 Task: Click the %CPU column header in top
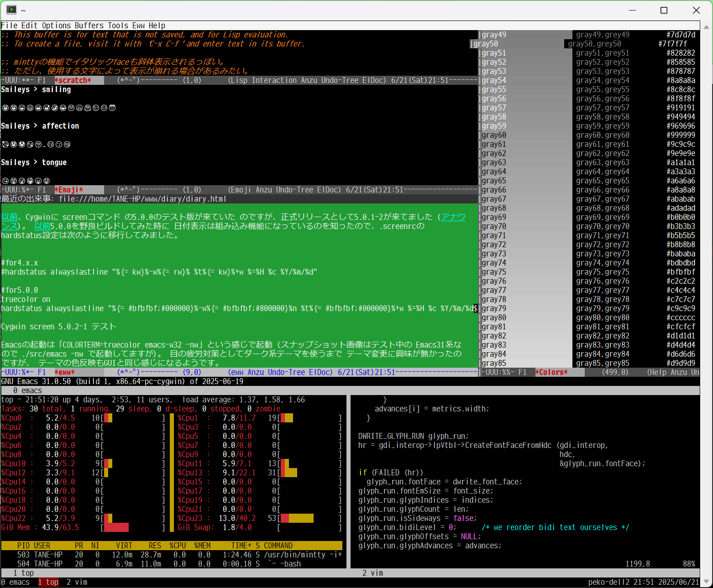(178, 546)
